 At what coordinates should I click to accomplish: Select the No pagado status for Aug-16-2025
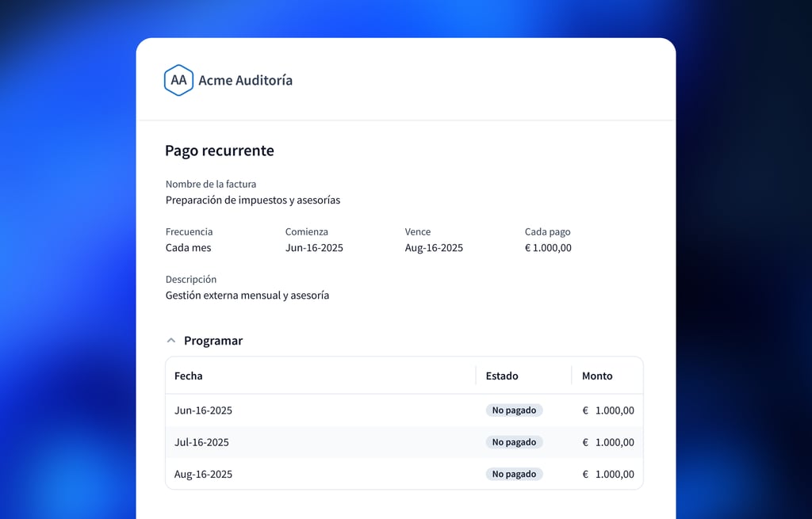pyautogui.click(x=514, y=474)
